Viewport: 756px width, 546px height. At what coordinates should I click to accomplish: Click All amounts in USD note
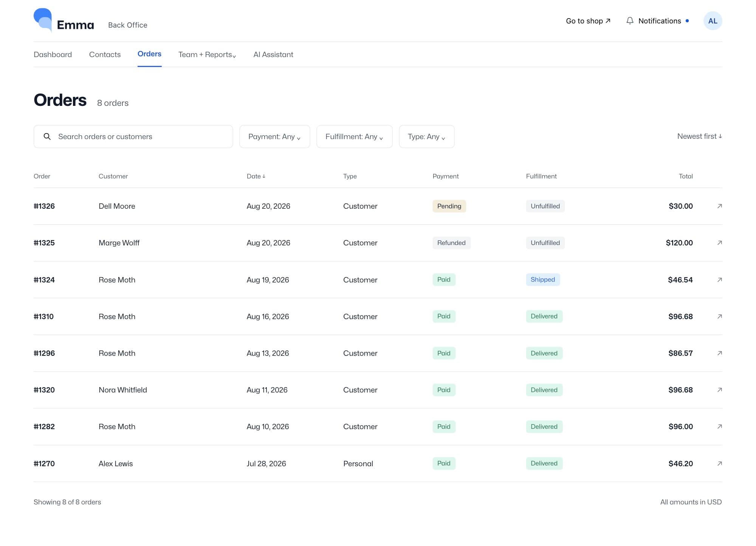pyautogui.click(x=691, y=502)
